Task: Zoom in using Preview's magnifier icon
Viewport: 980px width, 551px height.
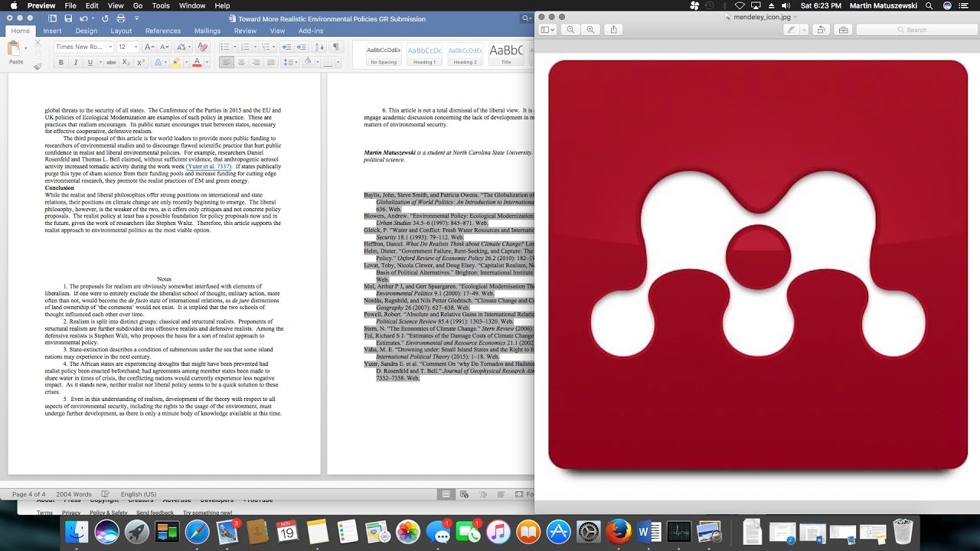Action: (590, 29)
